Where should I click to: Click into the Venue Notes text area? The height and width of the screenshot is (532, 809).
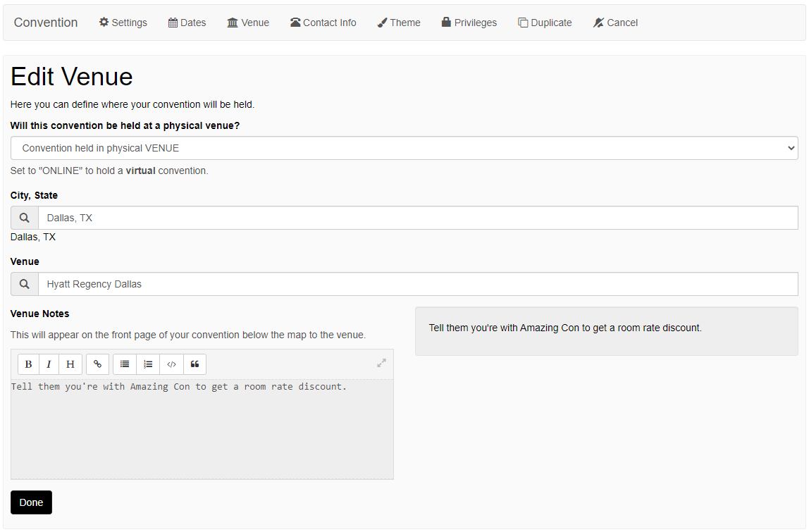(x=202, y=429)
